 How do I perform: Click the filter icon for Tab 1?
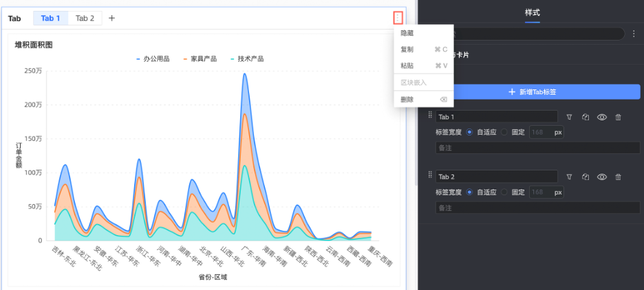pyautogui.click(x=569, y=118)
